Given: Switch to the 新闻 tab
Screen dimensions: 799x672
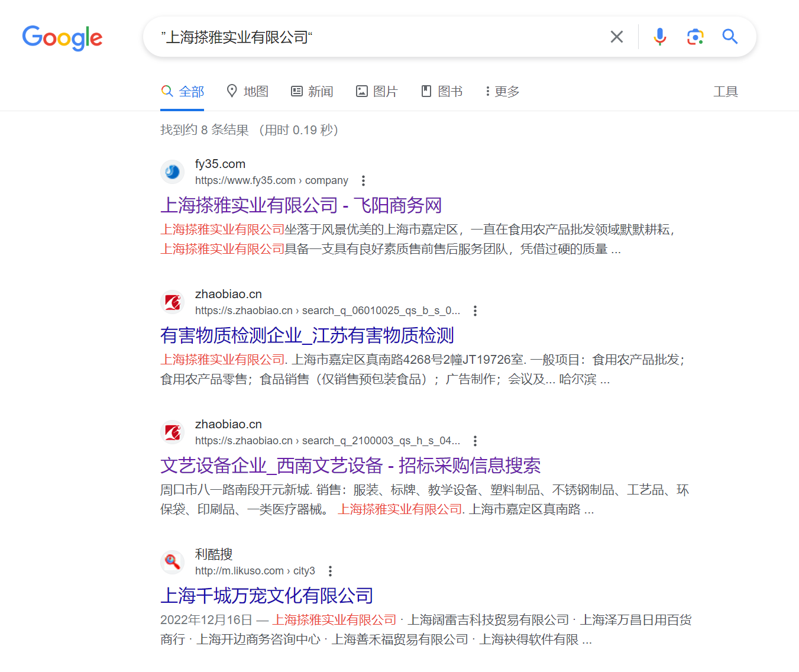Looking at the screenshot, I should click(312, 92).
